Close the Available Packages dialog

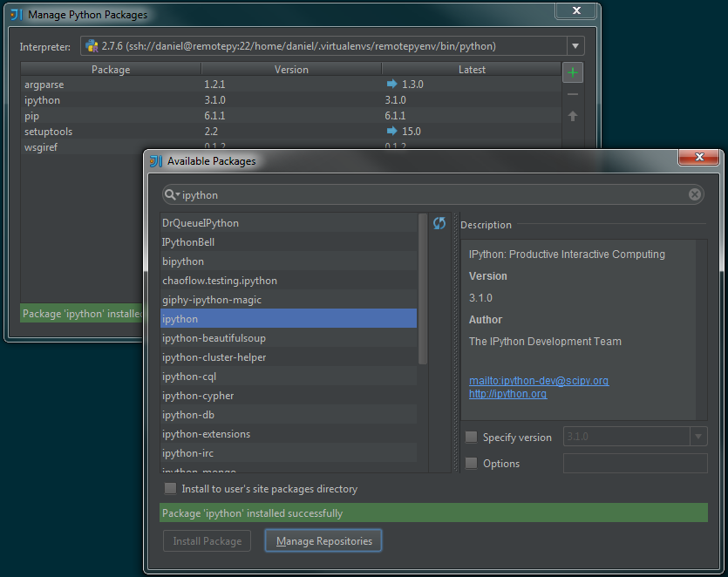tap(699, 157)
